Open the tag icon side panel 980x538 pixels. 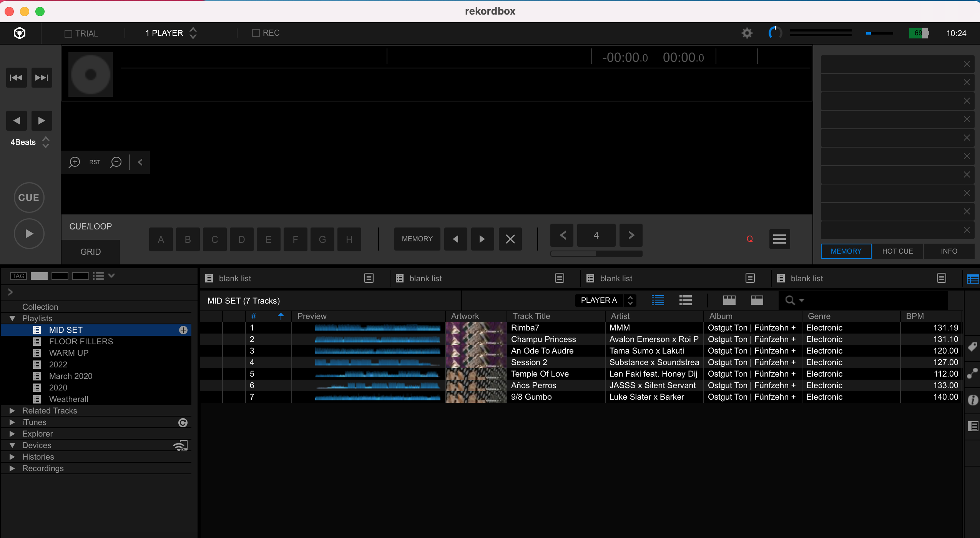(973, 347)
